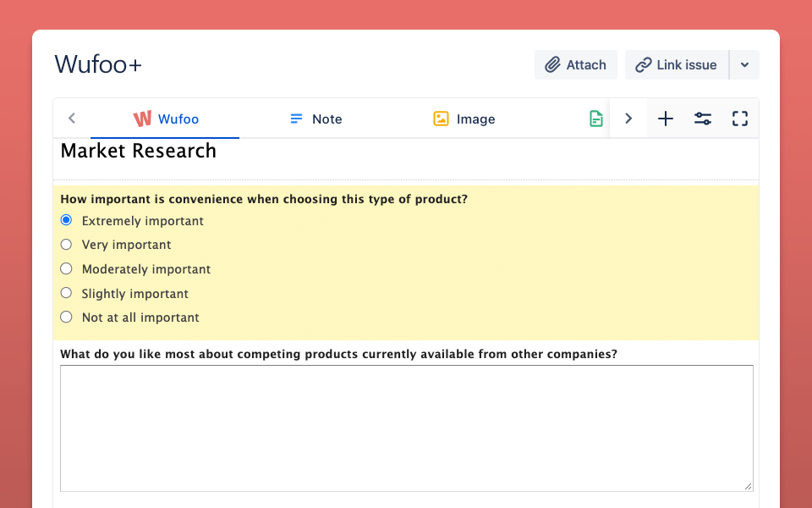
Task: Toggle fullscreen view icon
Action: pos(740,119)
